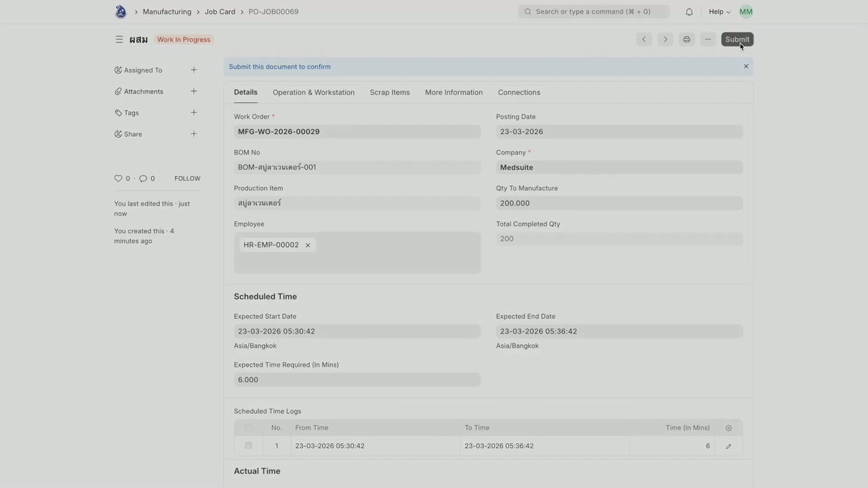The image size is (868, 488).
Task: Click the Tags icon
Action: [x=118, y=113]
